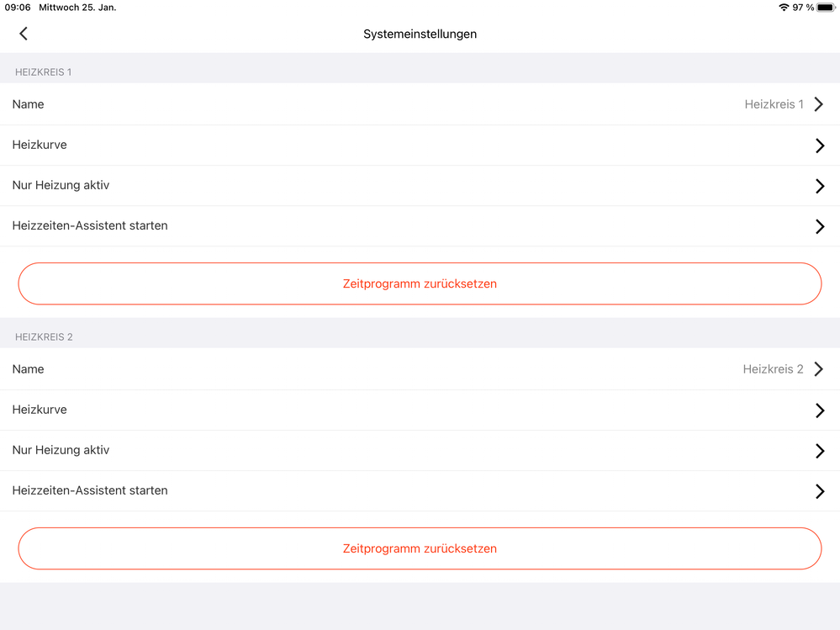840x630 pixels.
Task: Tap the battery indicator icon
Action: pyautogui.click(x=825, y=8)
